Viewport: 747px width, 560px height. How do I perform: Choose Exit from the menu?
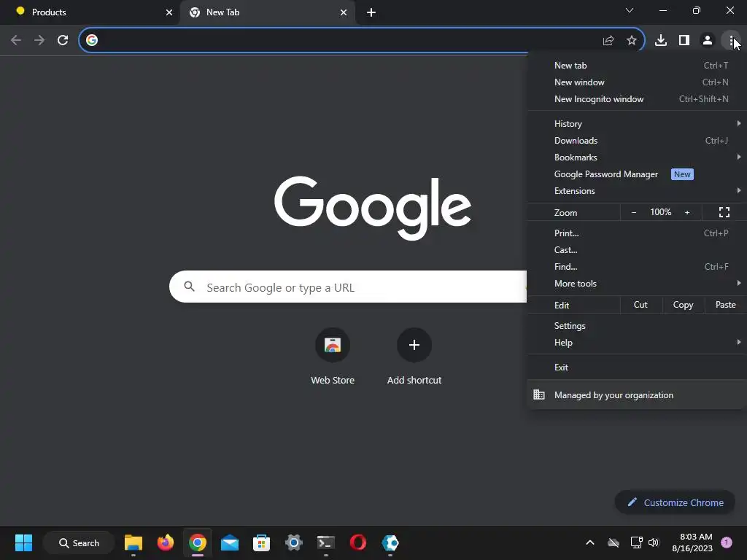[637, 367]
